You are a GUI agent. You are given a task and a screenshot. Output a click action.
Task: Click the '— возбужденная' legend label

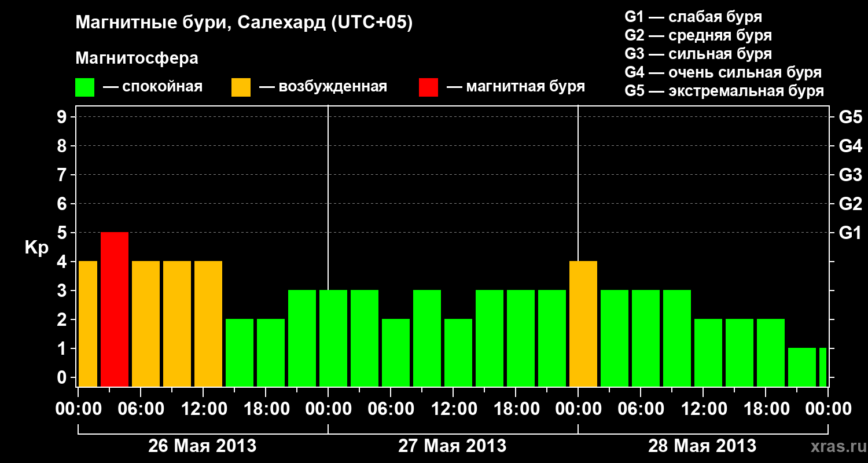323,87
